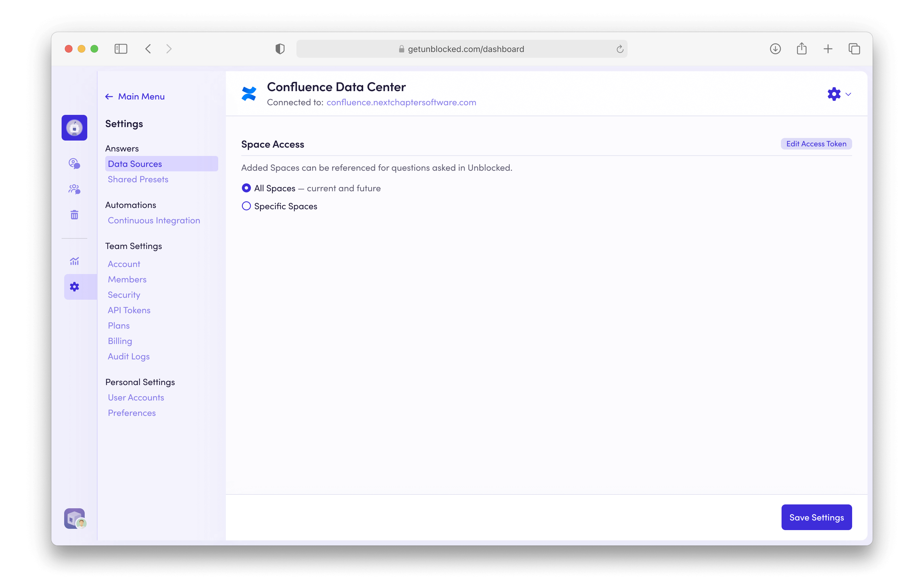Viewport: 924px width, 584px height.
Task: Select the Specific Spaces radio button
Action: coord(246,206)
